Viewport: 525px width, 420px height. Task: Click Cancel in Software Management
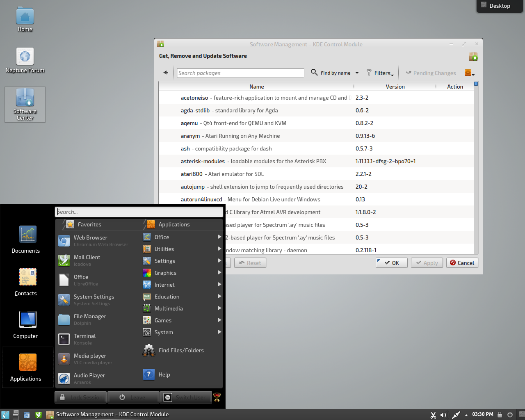pos(462,263)
